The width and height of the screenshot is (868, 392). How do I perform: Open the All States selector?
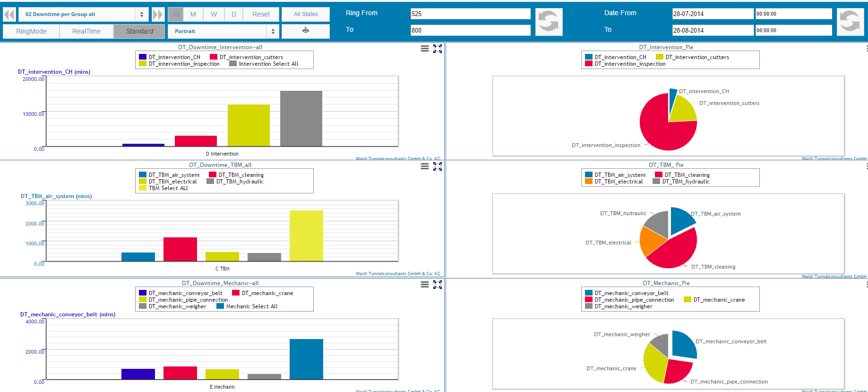coord(305,14)
